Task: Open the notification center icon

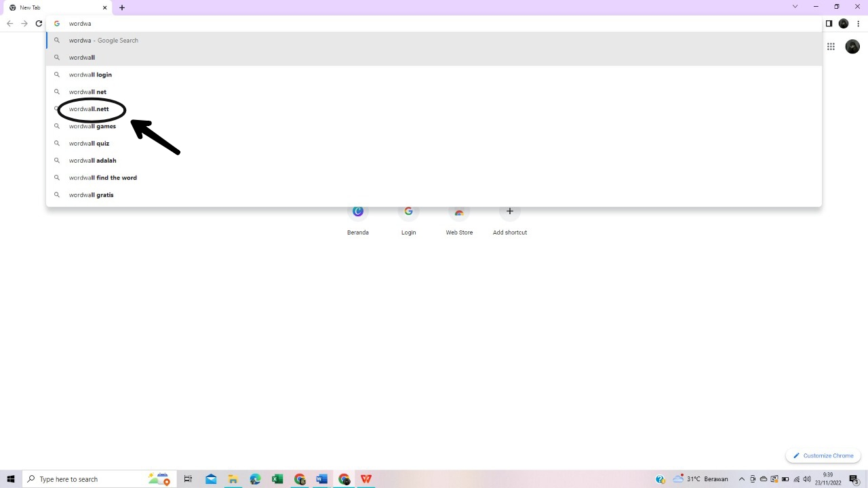Action: coord(854,479)
